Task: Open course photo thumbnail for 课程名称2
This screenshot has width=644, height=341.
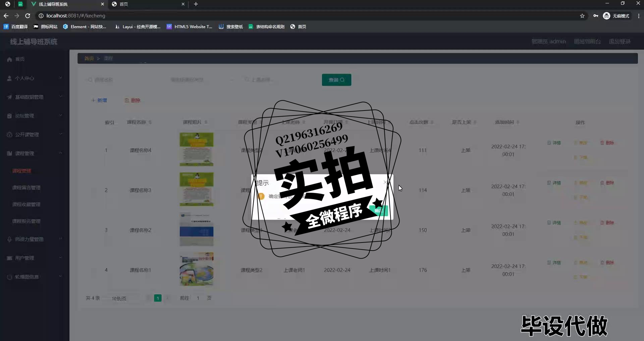Action: coord(197,229)
